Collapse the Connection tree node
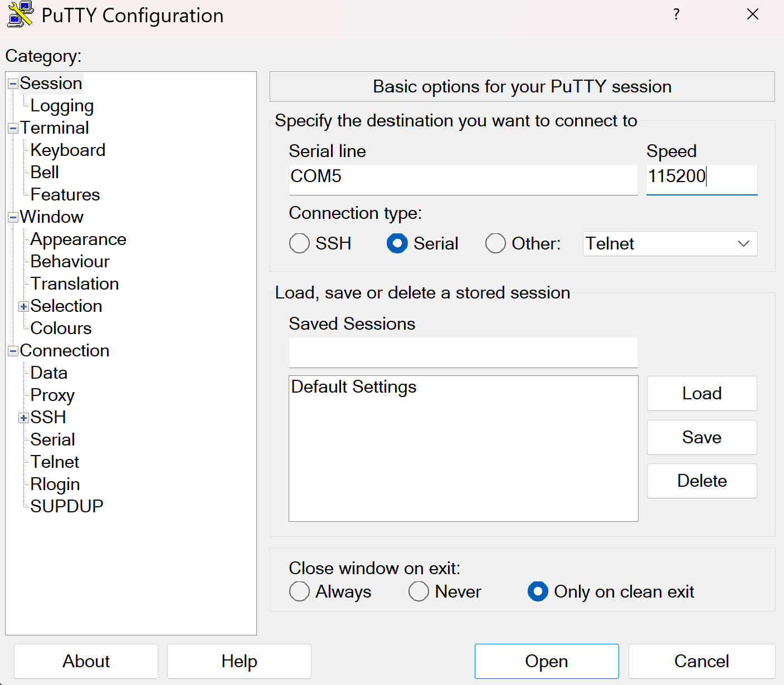This screenshot has height=685, width=784. click(13, 351)
